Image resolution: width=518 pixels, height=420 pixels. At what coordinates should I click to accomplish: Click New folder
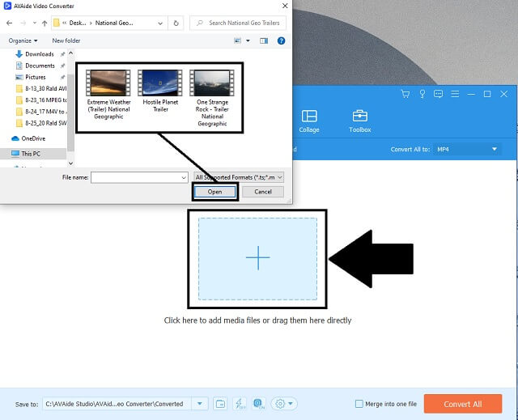point(66,40)
